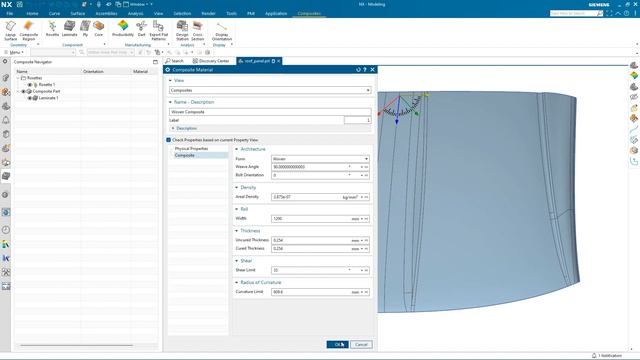Click the colored layers icon in right toolbar

click(x=633, y=76)
